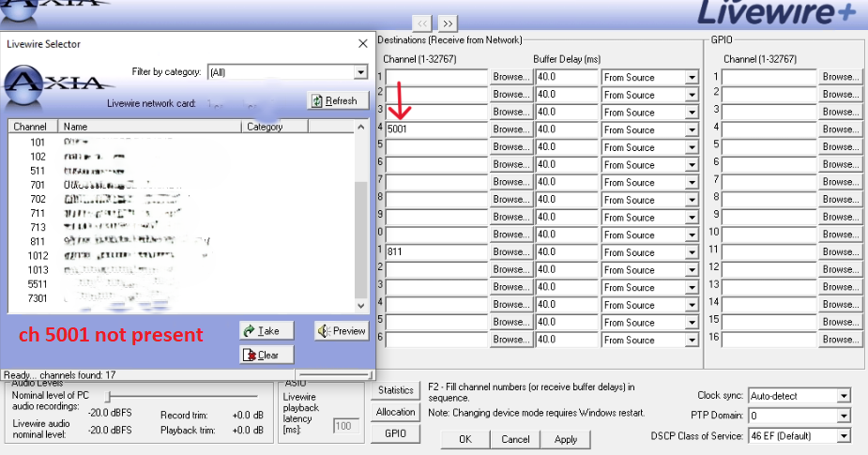Select channel 5511 row

(181, 284)
